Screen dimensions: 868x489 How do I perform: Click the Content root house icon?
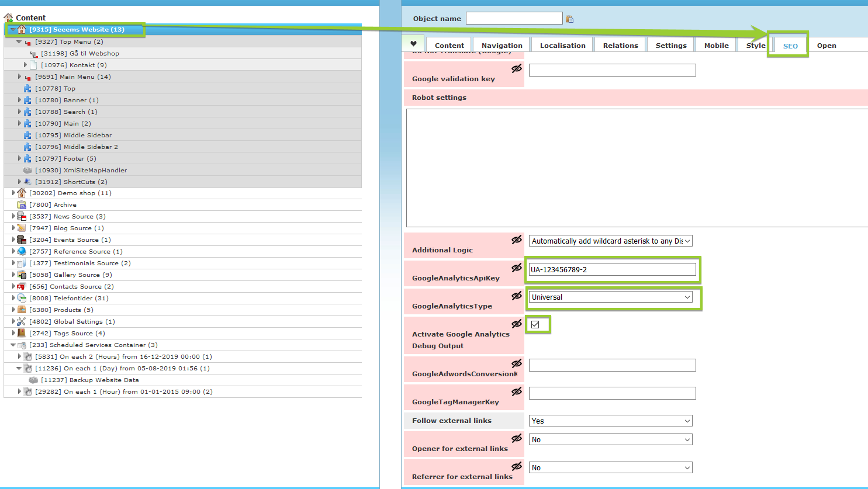click(8, 18)
